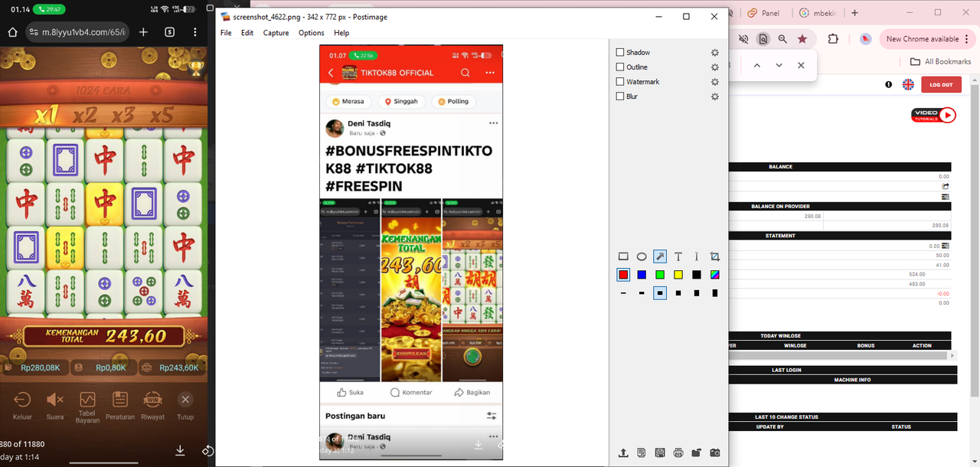Enable the Outline checkbox
Image resolution: width=980 pixels, height=467 pixels.
[620, 67]
